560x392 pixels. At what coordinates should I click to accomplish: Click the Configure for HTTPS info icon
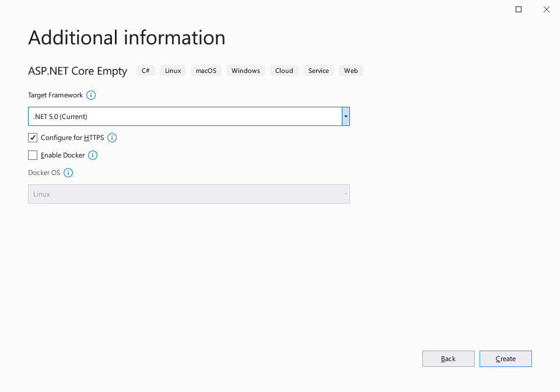[111, 138]
